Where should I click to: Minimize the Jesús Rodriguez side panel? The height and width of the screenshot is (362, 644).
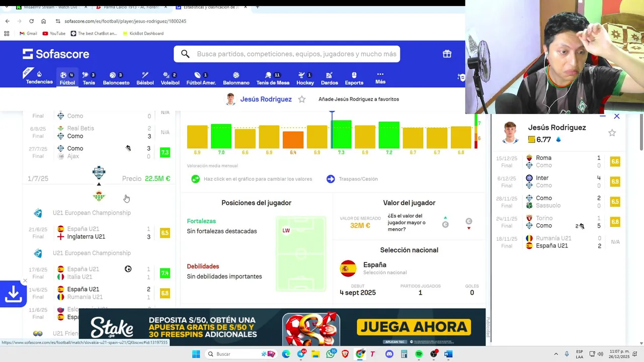pyautogui.click(x=602, y=116)
